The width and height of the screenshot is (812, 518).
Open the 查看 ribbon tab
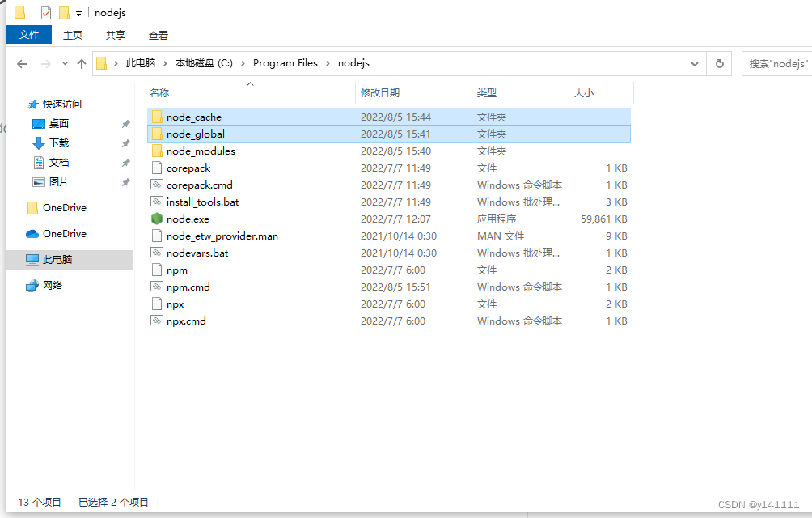click(158, 35)
